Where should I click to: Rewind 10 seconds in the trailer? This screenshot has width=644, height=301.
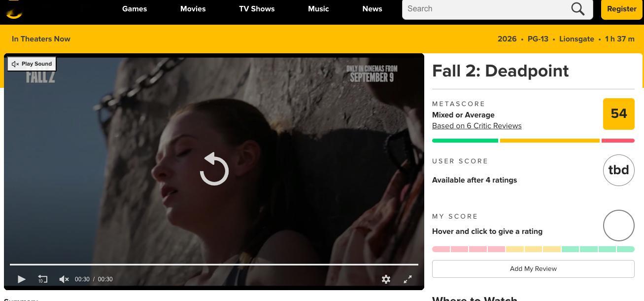click(43, 279)
